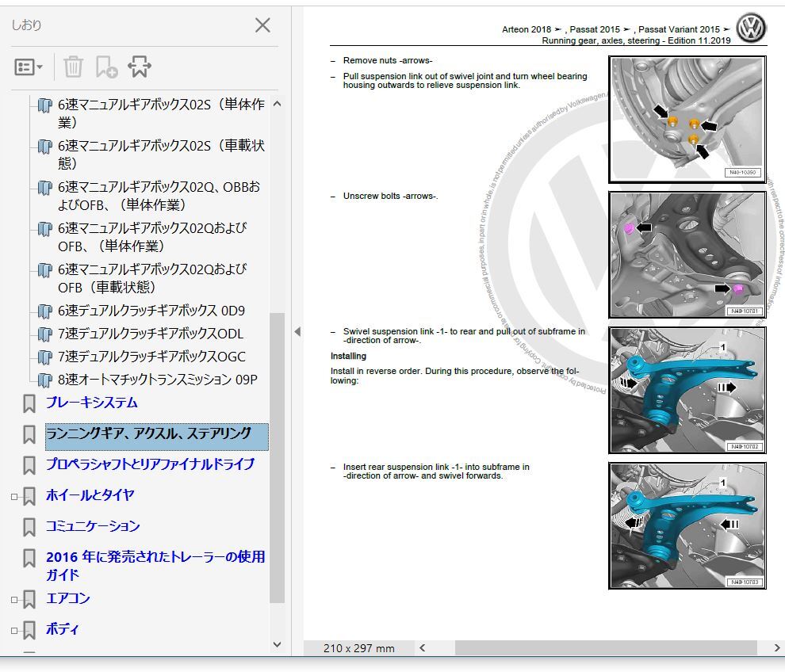The width and height of the screenshot is (785, 672).
Task: Go to エアコン bookmark
Action: coord(67,598)
